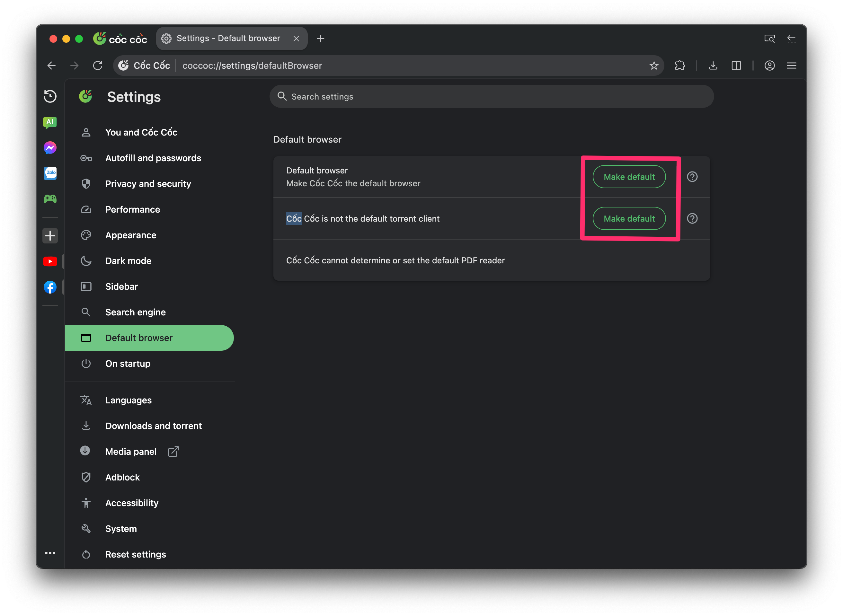Open Downloads and torrent settings
The height and width of the screenshot is (616, 843).
(x=149, y=426)
